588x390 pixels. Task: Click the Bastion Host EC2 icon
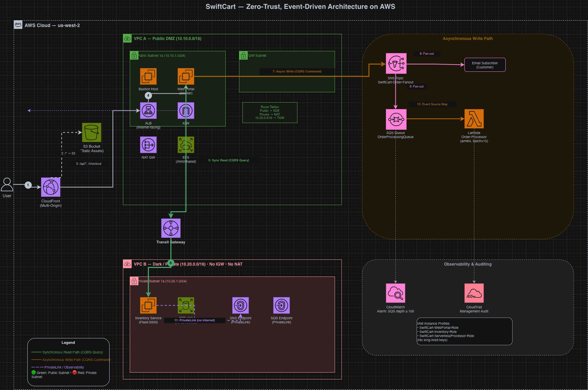tap(148, 77)
